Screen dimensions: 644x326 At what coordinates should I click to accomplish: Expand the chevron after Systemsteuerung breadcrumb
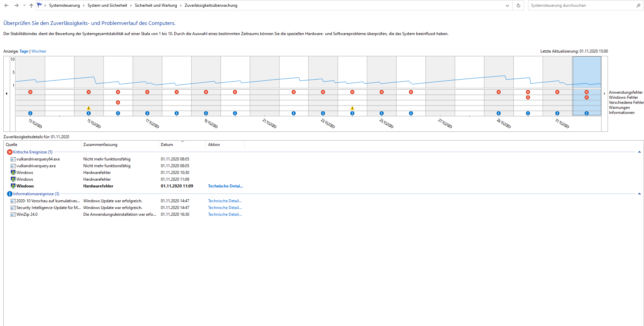[x=84, y=5]
